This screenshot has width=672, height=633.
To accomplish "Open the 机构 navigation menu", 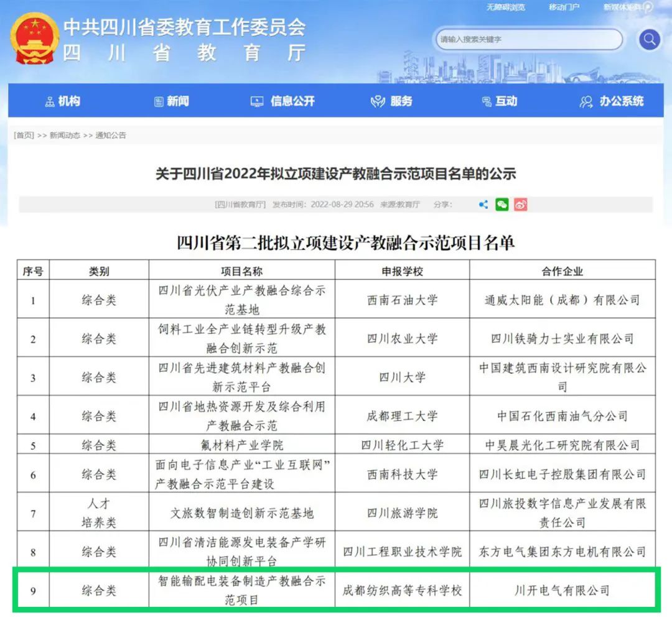I will point(63,101).
